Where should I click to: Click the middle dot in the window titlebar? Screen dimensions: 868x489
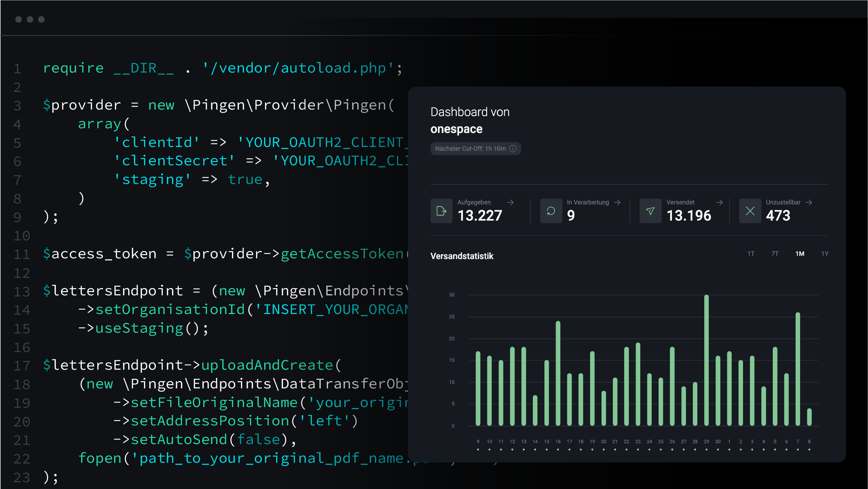coord(31,19)
